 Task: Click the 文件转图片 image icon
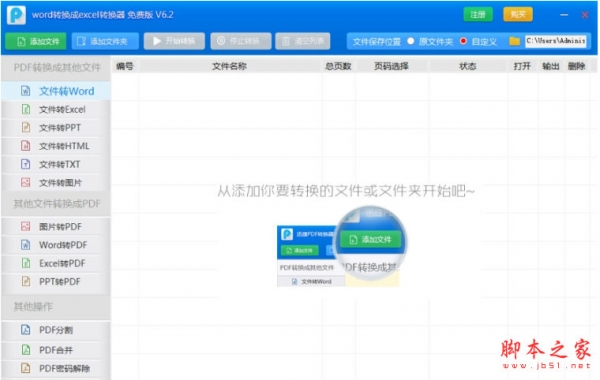[x=25, y=183]
